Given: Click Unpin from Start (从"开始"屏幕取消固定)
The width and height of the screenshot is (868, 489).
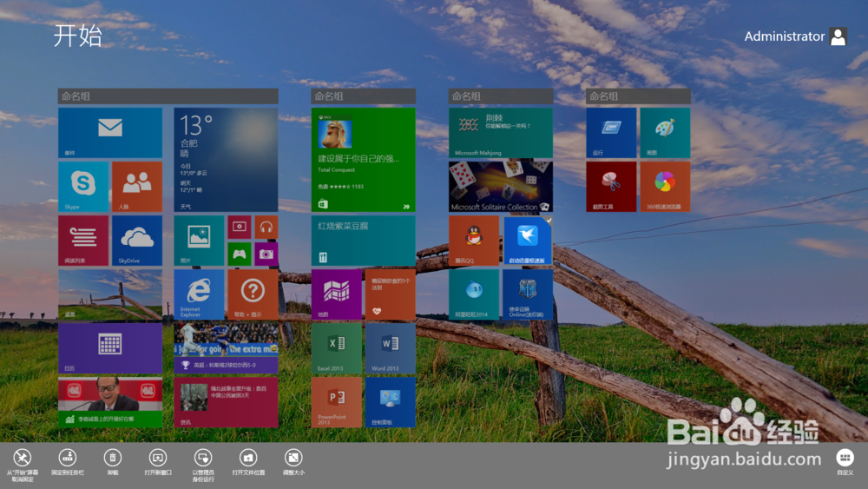Looking at the screenshot, I should tap(23, 465).
